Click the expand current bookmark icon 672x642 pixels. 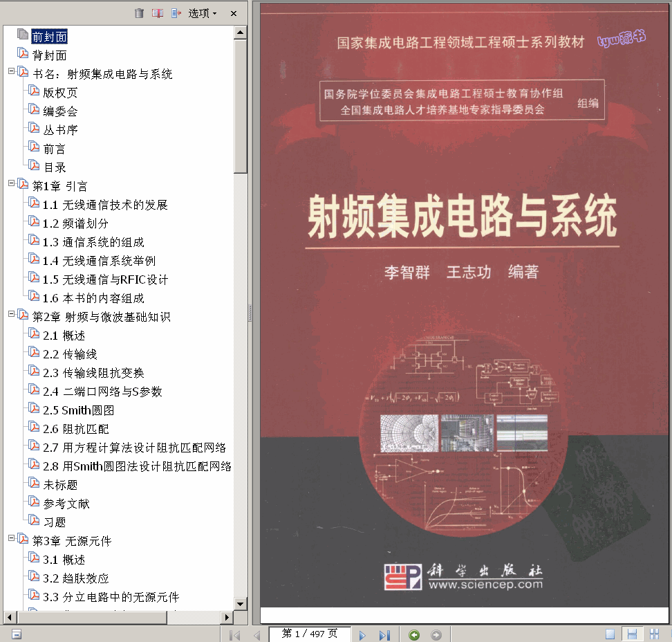click(x=176, y=13)
